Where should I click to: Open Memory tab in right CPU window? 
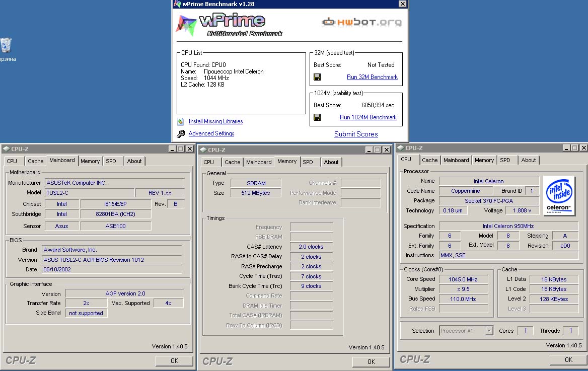pos(484,160)
